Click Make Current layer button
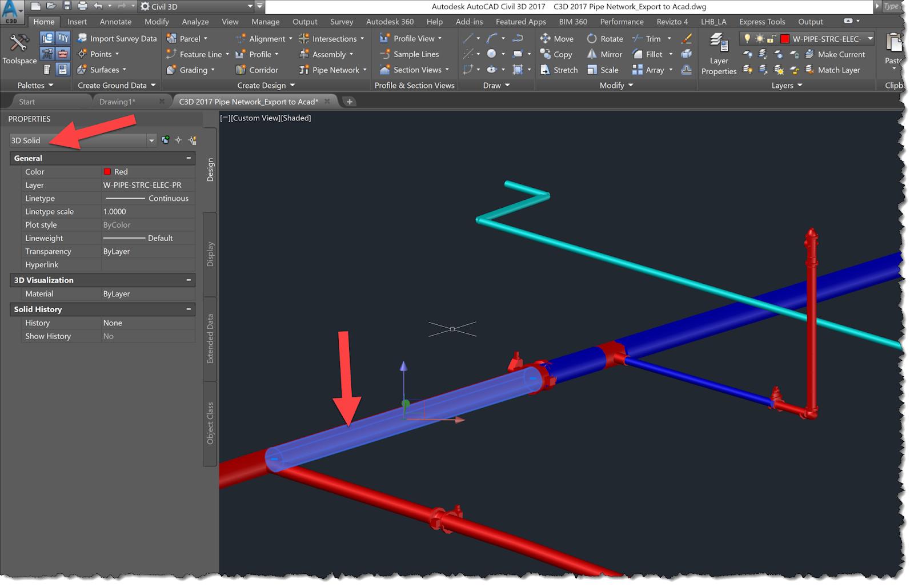Image resolution: width=914 pixels, height=588 pixels. coord(835,54)
